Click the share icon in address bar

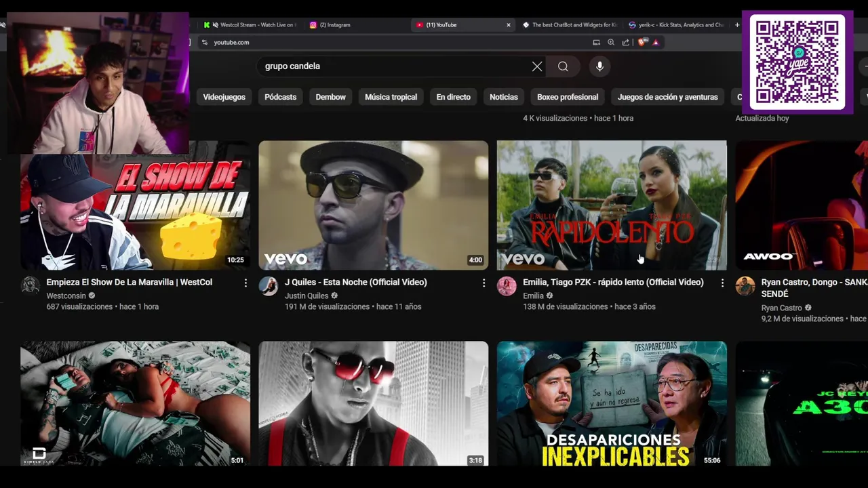click(626, 42)
